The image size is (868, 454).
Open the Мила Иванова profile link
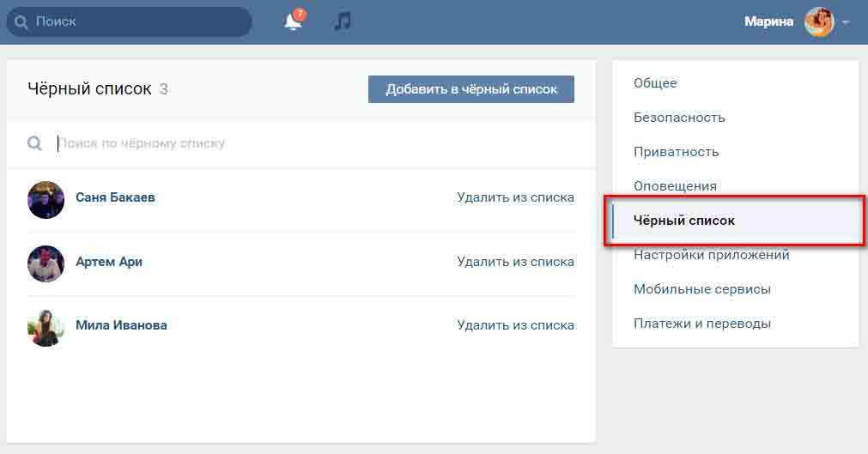[x=121, y=325]
